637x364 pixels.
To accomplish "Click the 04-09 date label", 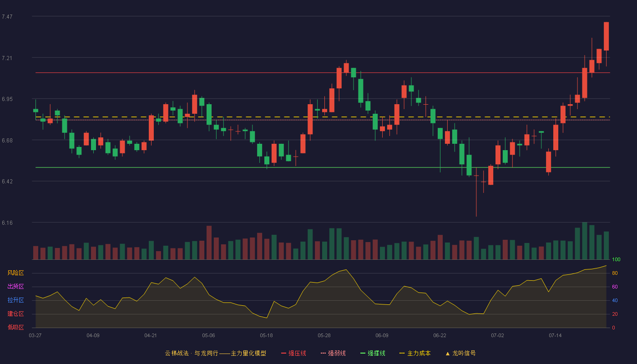I will 93,335.
